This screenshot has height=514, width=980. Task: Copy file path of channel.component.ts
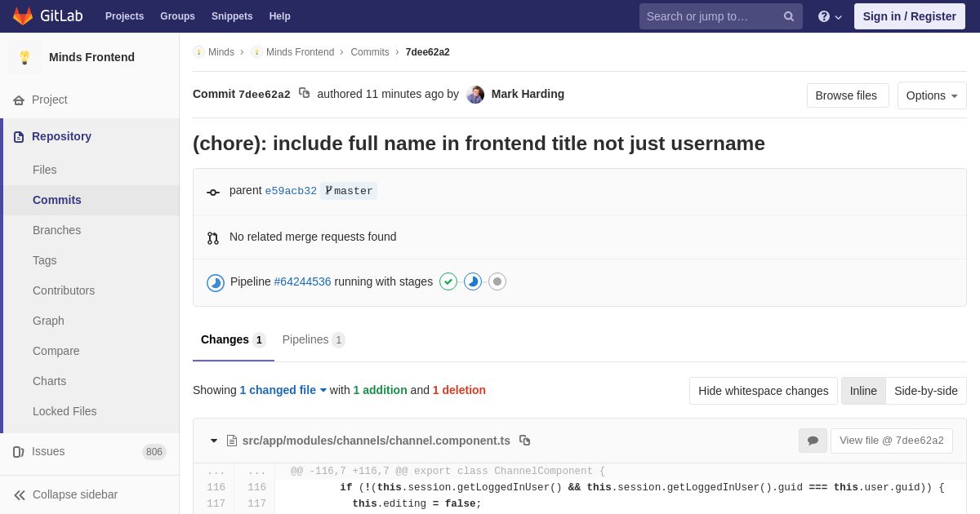[525, 441]
